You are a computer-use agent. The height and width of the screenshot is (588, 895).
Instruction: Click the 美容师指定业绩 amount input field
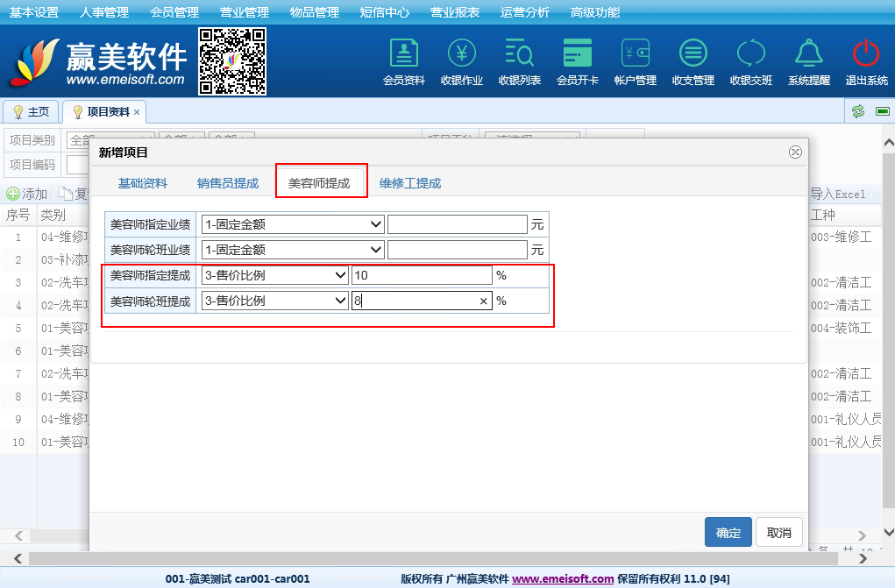pos(458,224)
